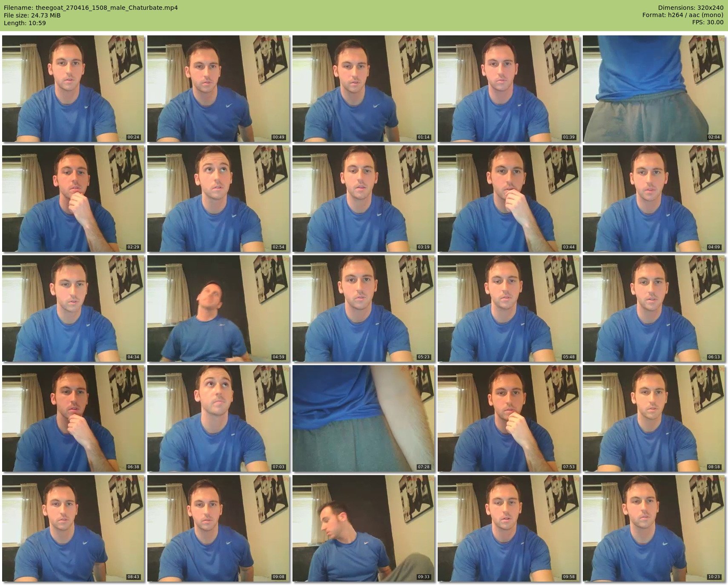Image resolution: width=728 pixels, height=585 pixels.
Task: Click the frame labeled 07:53
Action: pos(509,418)
